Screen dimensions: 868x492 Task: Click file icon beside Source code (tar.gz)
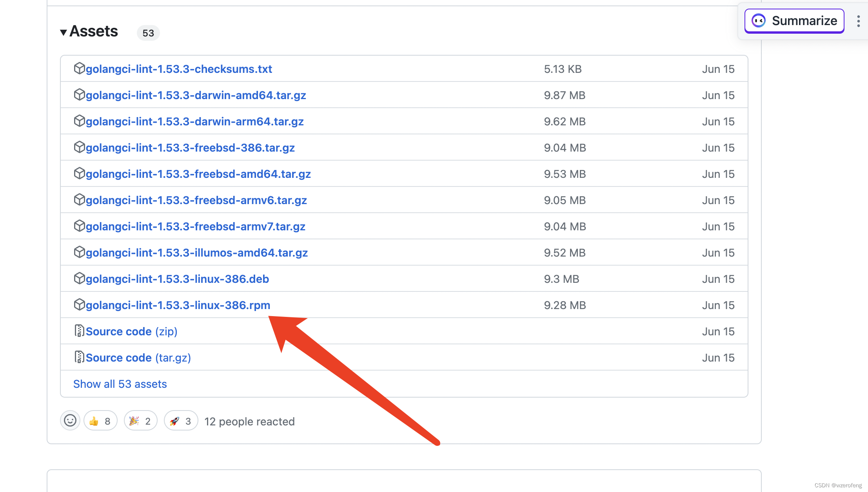coord(79,357)
